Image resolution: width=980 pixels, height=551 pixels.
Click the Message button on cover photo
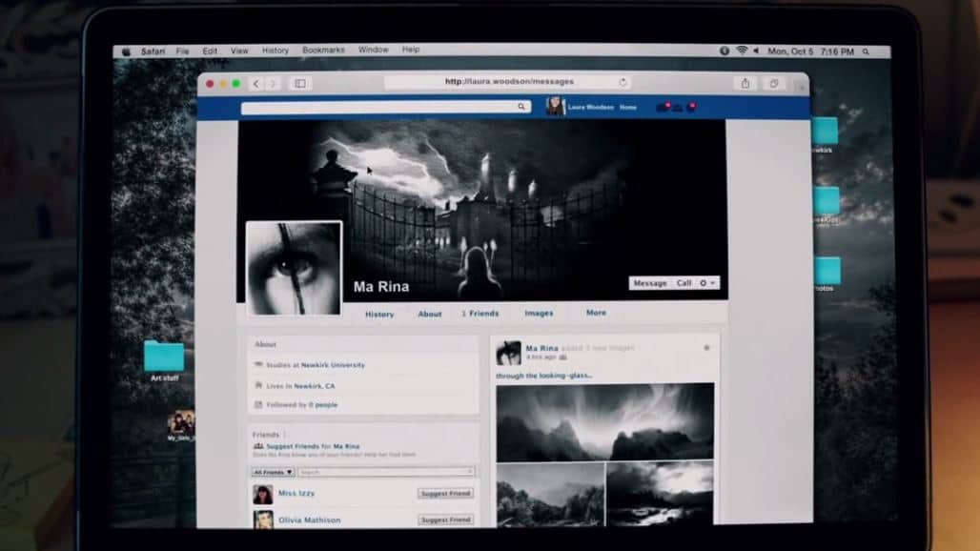pos(650,283)
